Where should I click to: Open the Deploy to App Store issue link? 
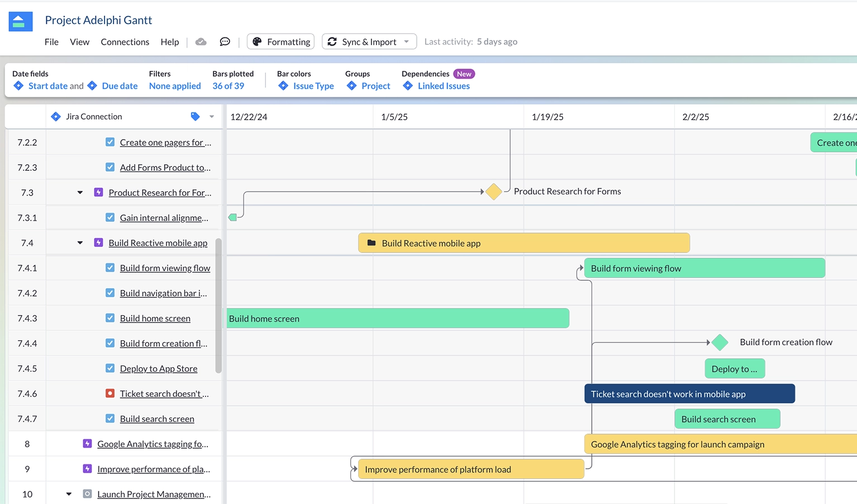pos(159,368)
